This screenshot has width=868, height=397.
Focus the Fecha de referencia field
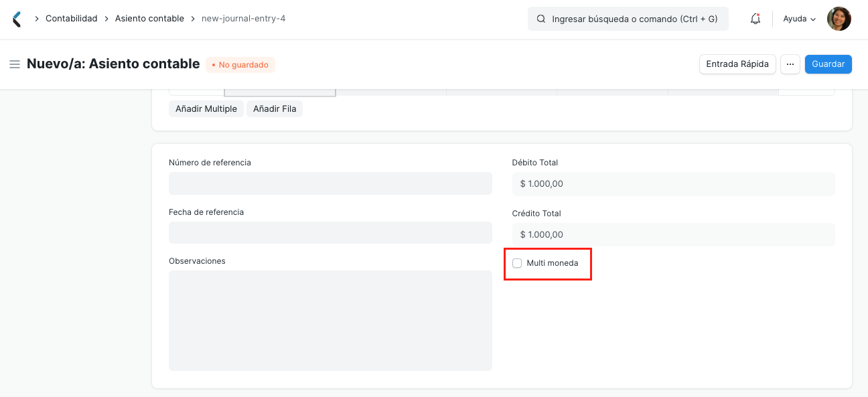(330, 232)
